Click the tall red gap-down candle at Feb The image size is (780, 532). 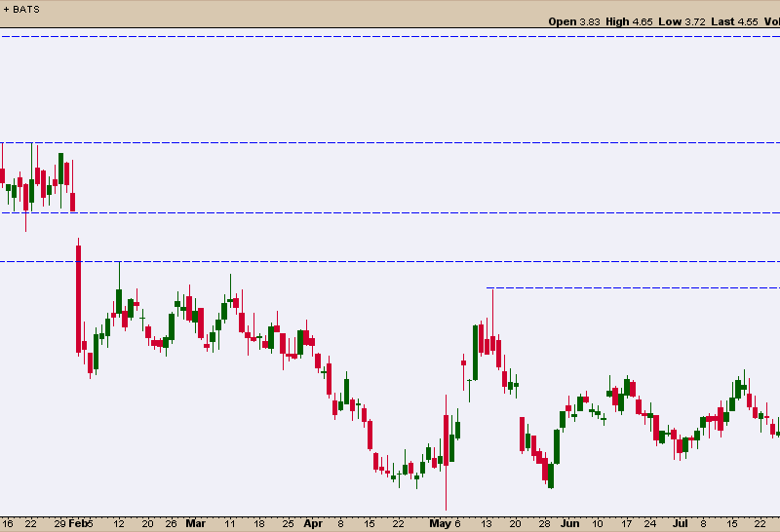[78, 298]
